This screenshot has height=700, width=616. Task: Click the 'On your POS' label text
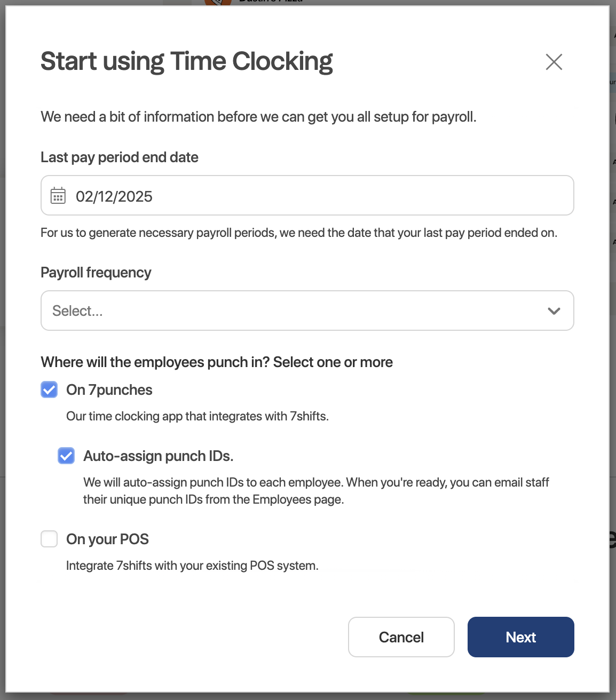click(x=107, y=539)
